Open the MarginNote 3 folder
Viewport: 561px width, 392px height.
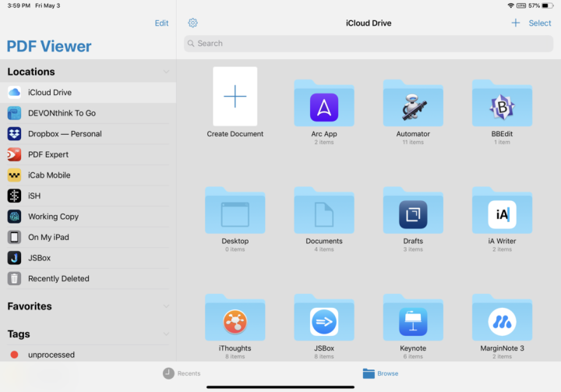pyautogui.click(x=502, y=317)
